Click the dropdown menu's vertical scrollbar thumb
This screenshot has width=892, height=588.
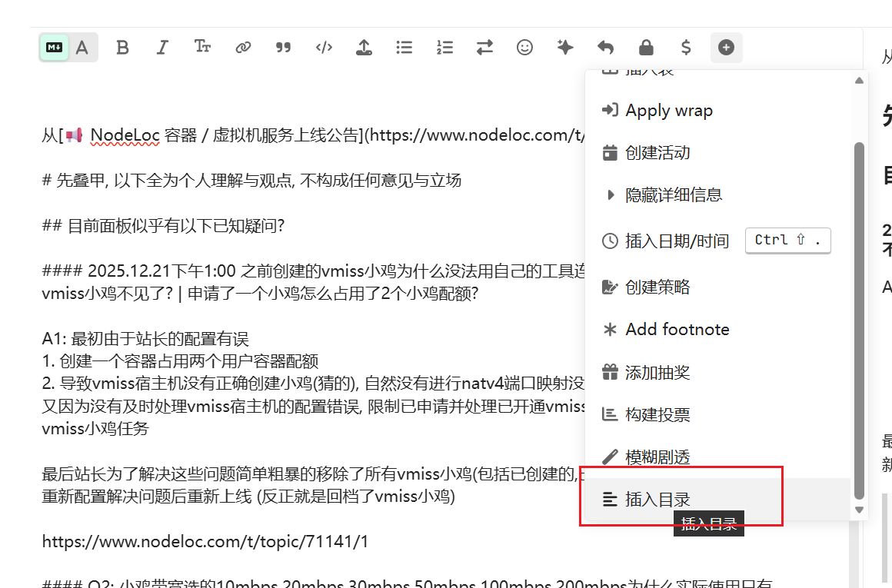tap(859, 307)
